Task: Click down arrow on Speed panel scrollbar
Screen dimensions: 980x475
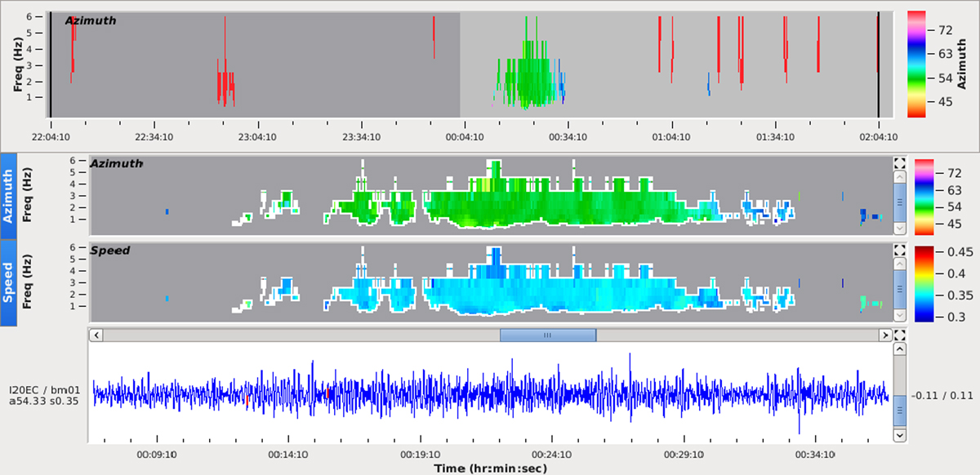Action: [x=900, y=315]
